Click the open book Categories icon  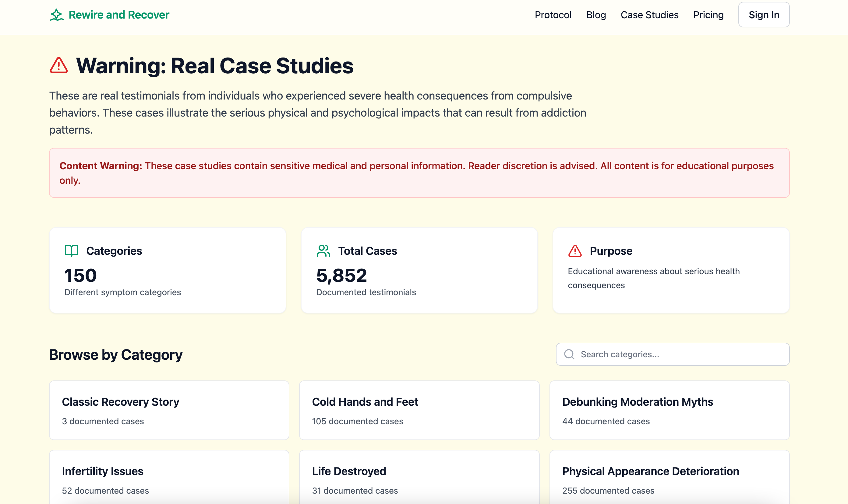[x=71, y=251]
